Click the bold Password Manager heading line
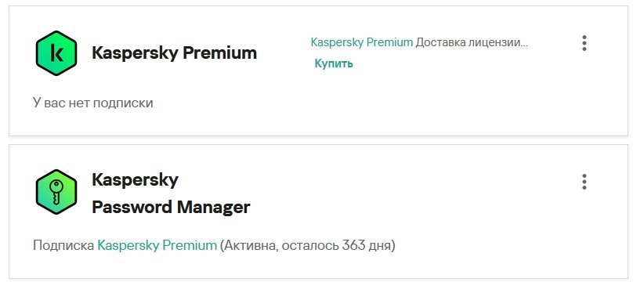Image resolution: width=644 pixels, height=282 pixels. click(x=171, y=207)
